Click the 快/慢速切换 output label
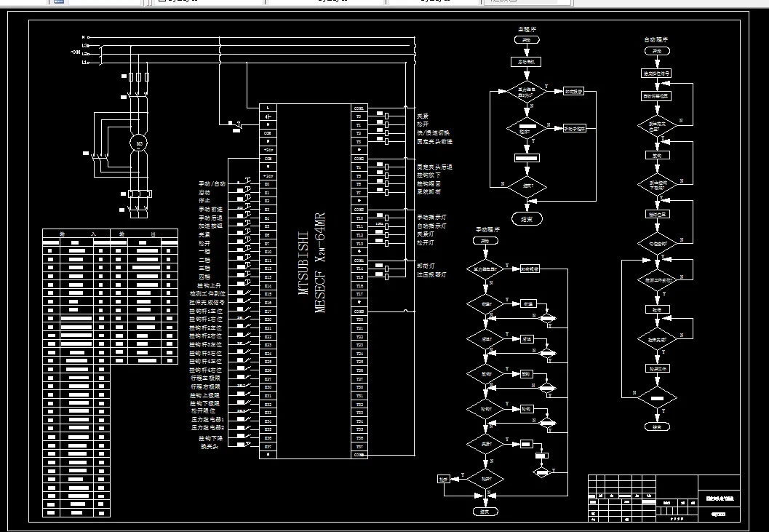The width and height of the screenshot is (769, 532). (x=434, y=133)
